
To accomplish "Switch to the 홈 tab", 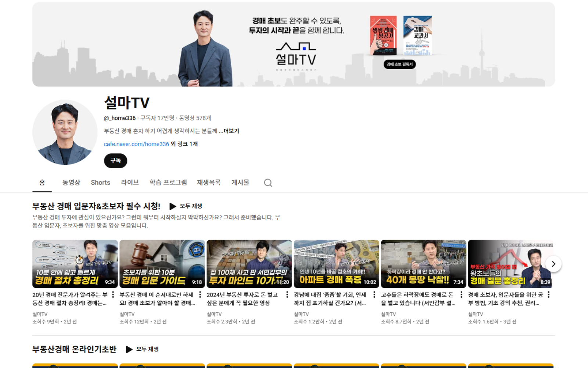I will tap(42, 183).
